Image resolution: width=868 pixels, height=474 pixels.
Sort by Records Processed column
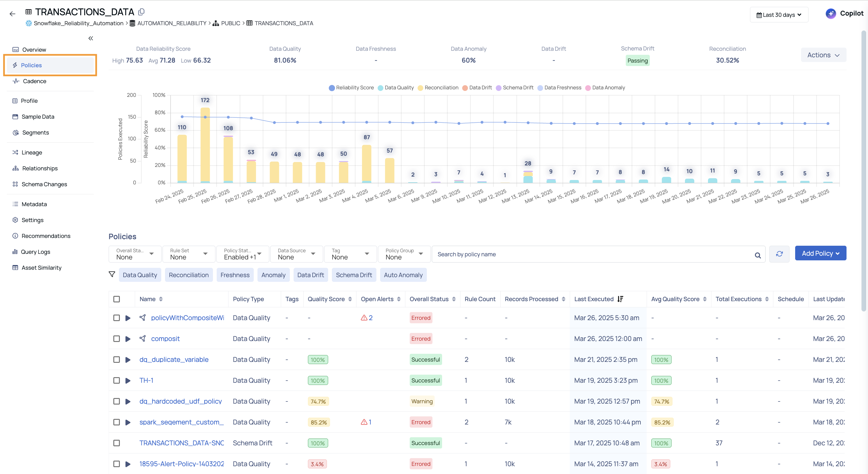[x=564, y=299]
